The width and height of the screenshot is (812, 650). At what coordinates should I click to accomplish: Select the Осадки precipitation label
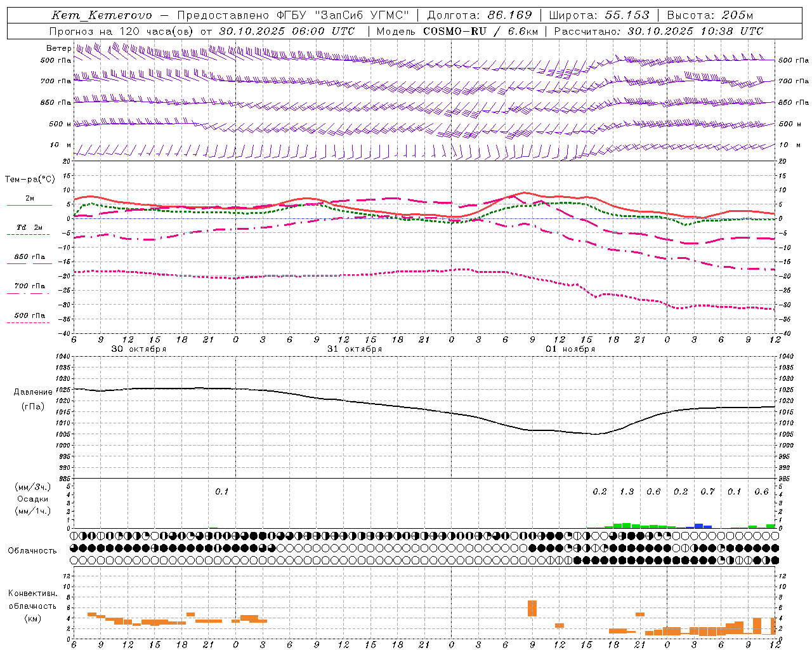33,499
